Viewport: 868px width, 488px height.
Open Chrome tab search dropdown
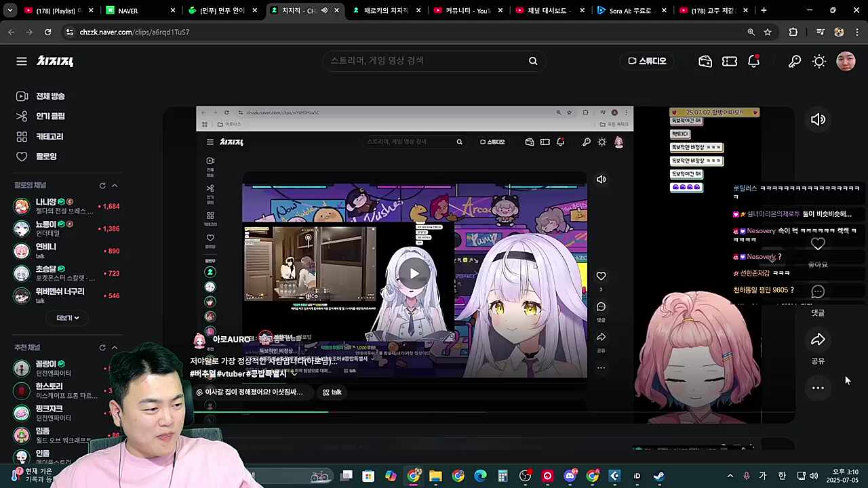pos(11,11)
